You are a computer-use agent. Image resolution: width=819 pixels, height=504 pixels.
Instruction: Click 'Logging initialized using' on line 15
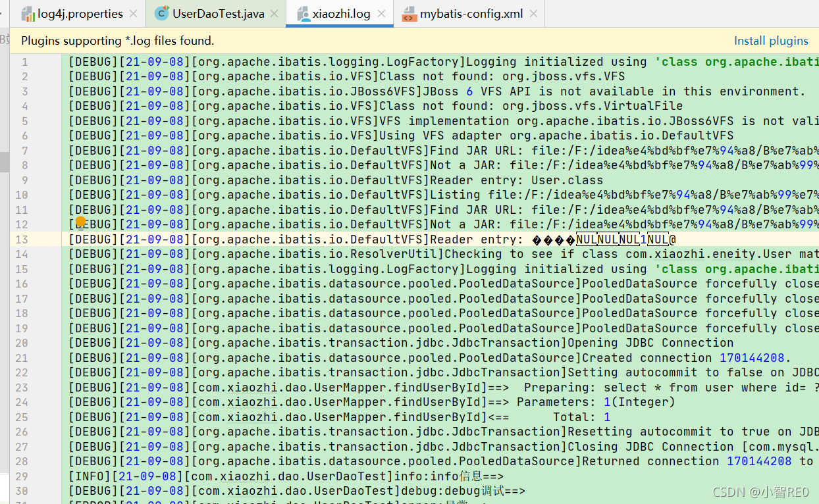pyautogui.click(x=556, y=269)
